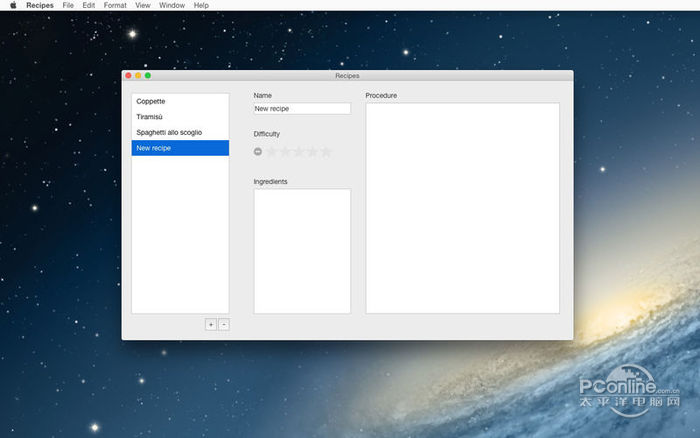Clear the difficulty rating with the minus circle
The width and height of the screenshot is (700, 438).
coord(258,152)
